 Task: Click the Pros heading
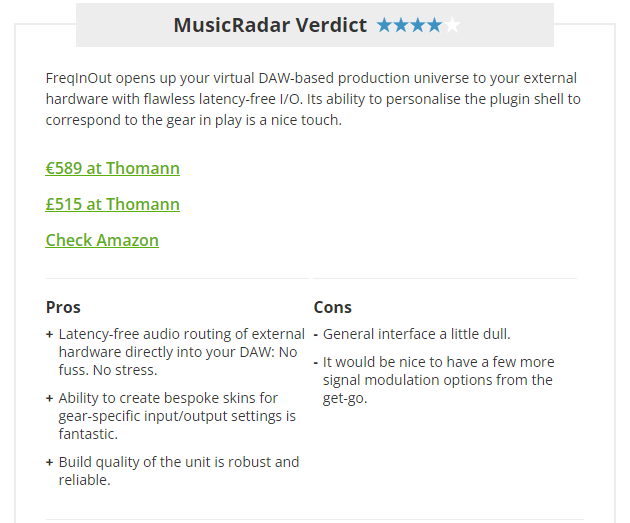pyautogui.click(x=63, y=307)
